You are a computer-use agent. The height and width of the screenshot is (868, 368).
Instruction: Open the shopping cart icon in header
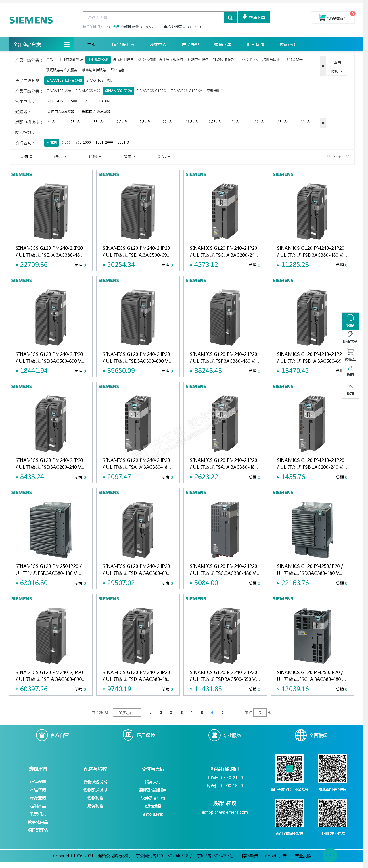click(x=322, y=17)
